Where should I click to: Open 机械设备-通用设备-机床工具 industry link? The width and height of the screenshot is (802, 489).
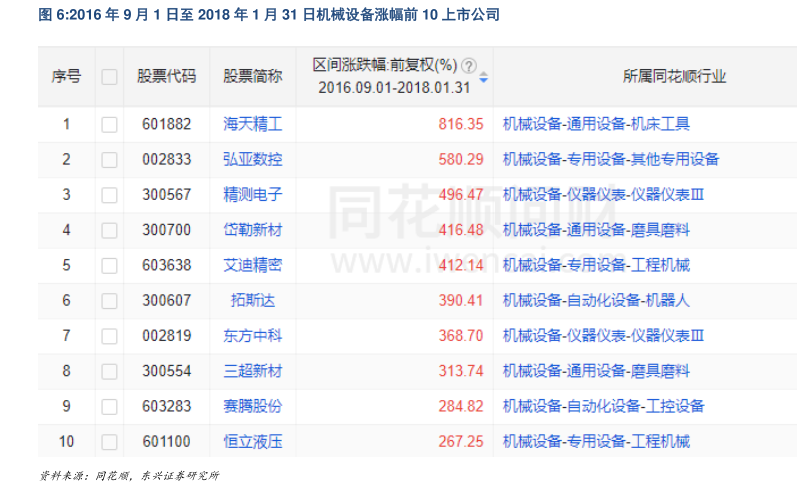pos(596,125)
